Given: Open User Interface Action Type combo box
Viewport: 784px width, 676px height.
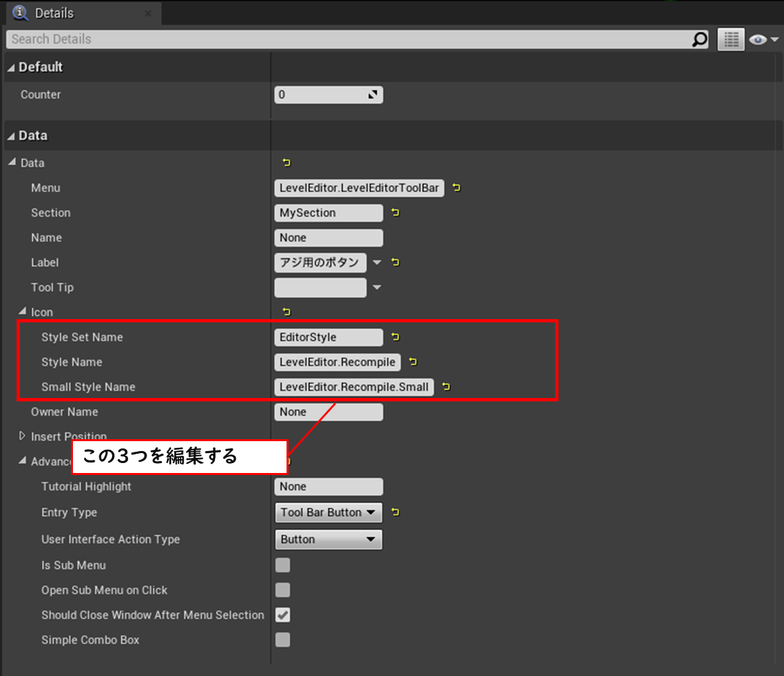Looking at the screenshot, I should click(328, 539).
